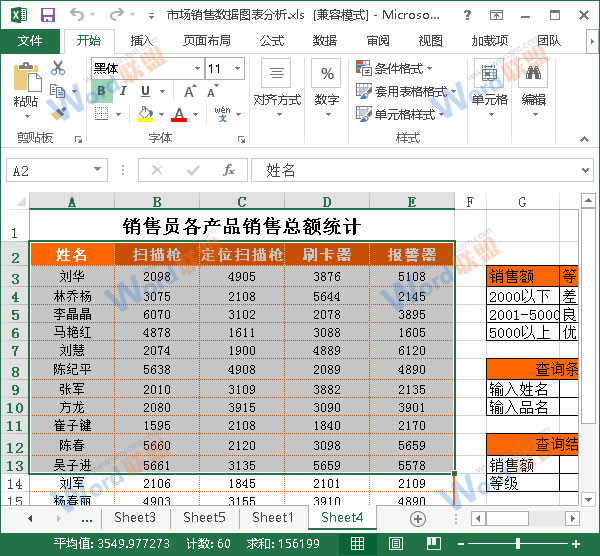Click the Add new sheet plus icon

[x=417, y=518]
